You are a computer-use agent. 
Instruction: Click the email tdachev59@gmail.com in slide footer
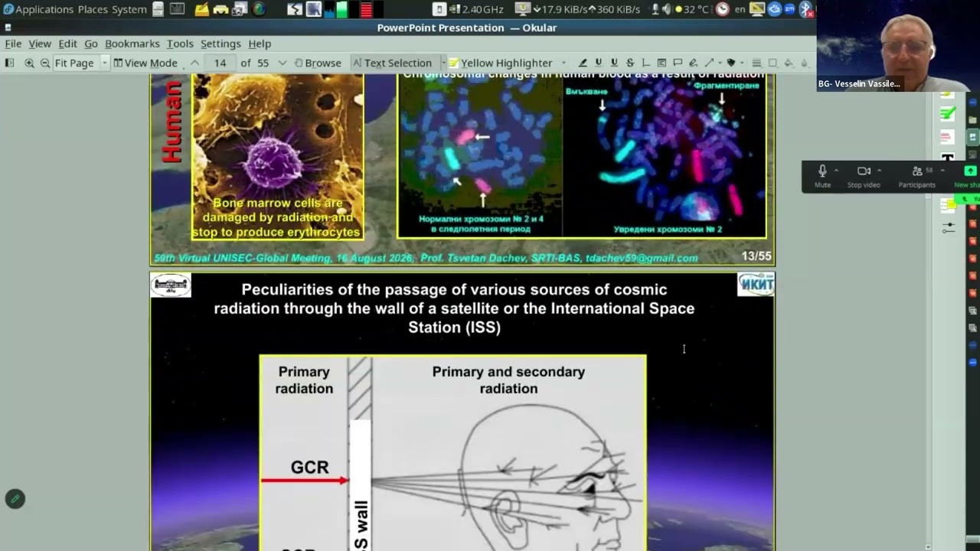(x=642, y=258)
